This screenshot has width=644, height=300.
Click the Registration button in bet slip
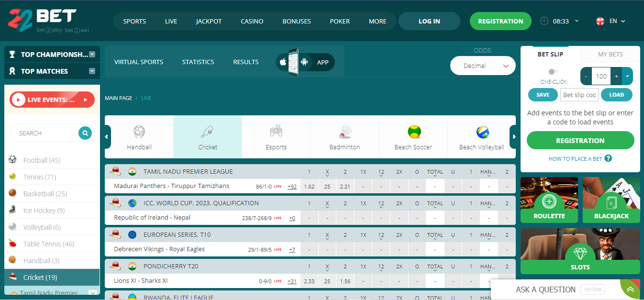click(580, 141)
